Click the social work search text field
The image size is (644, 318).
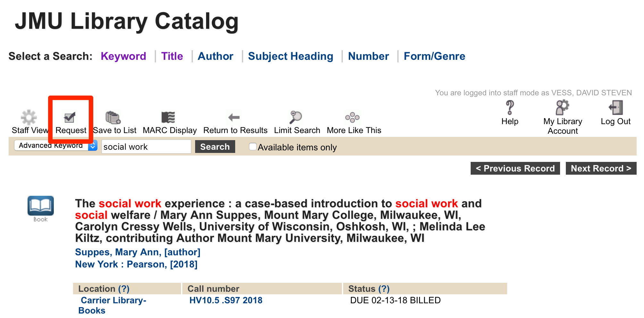click(146, 147)
